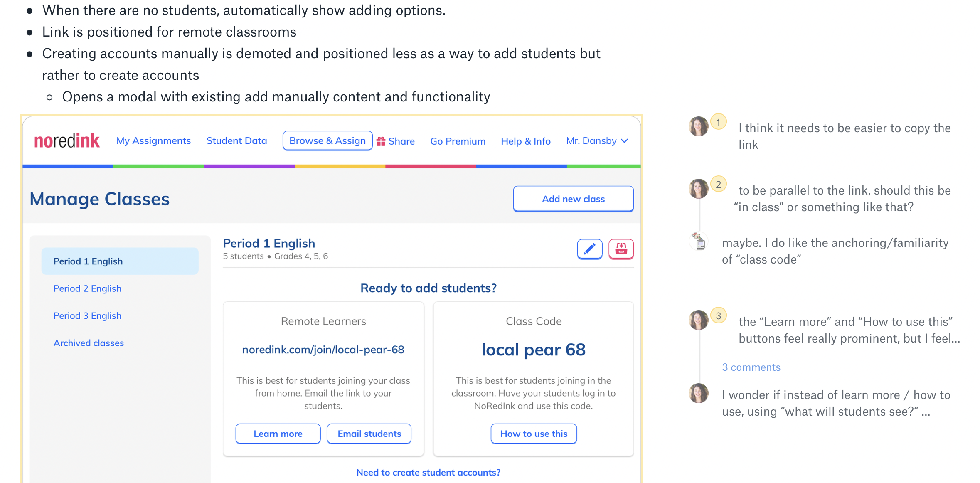
Task: Click Need to create student accounts link
Action: tap(428, 473)
